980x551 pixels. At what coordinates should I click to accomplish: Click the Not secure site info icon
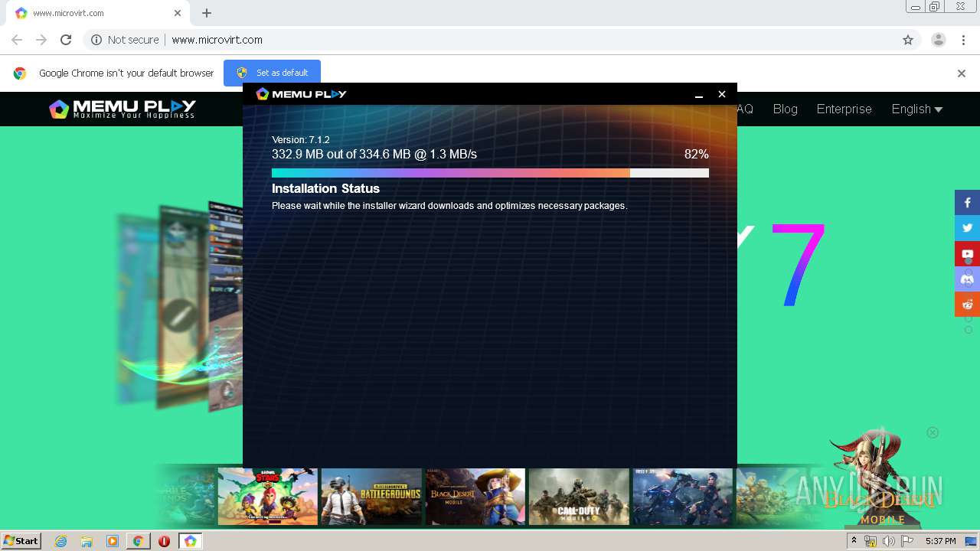(x=96, y=40)
